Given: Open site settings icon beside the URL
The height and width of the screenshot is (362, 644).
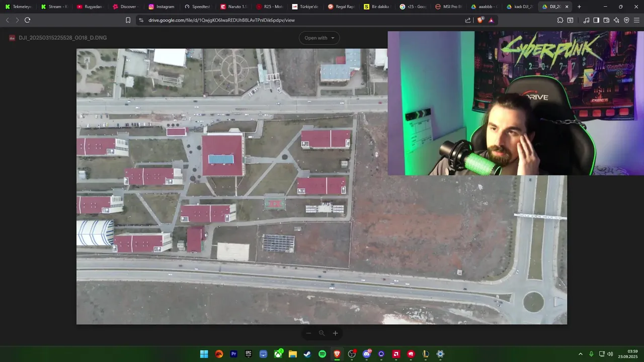Looking at the screenshot, I should point(141,20).
